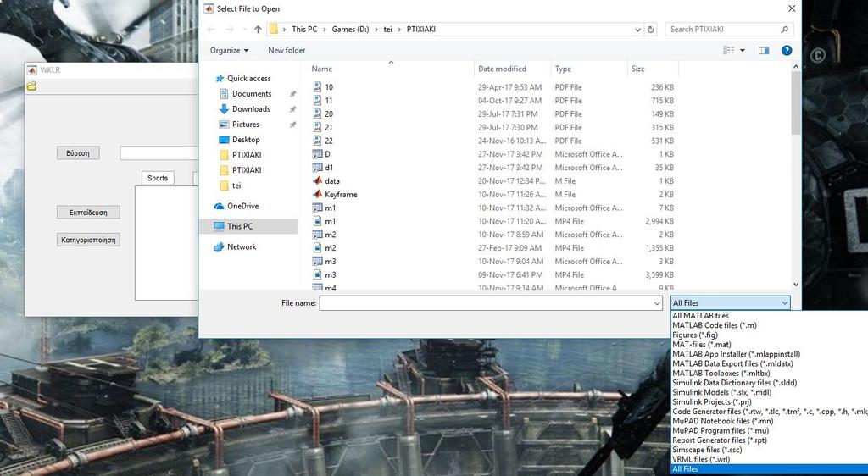Screen dimensions: 868x476
Task: Sort files by Type column header
Action: tap(563, 69)
